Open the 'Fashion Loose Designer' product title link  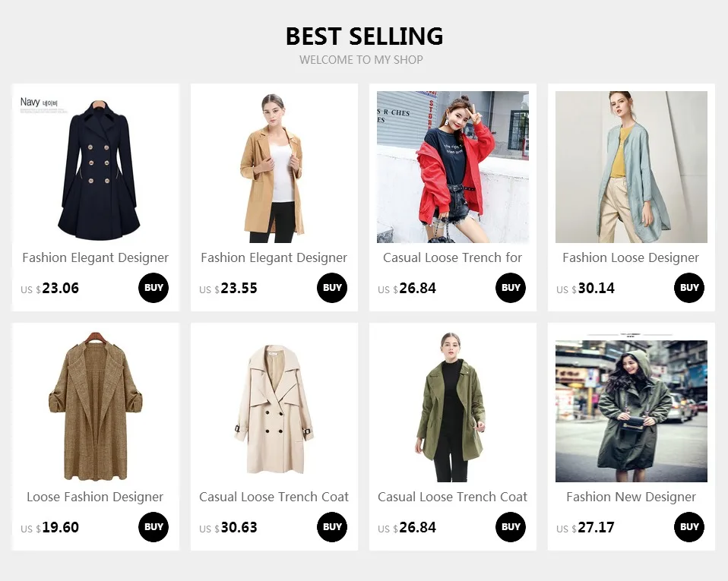point(631,257)
